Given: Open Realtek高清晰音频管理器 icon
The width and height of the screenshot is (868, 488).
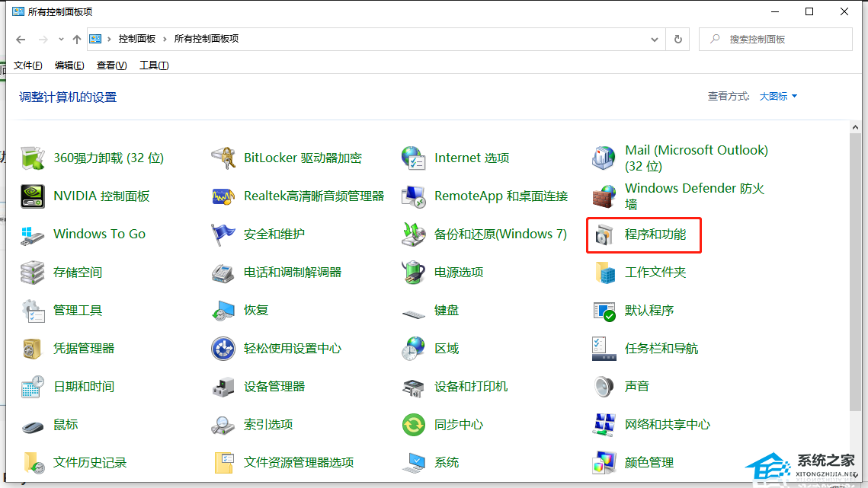Looking at the screenshot, I should tap(223, 196).
